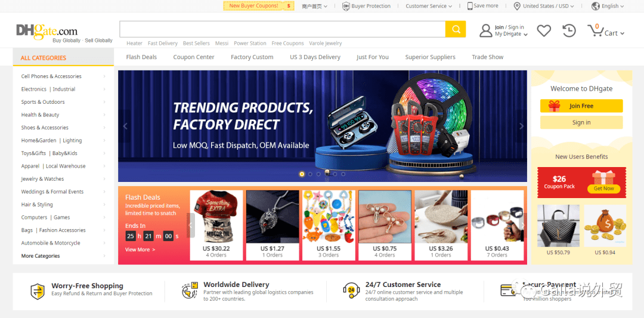Open the Flash Deals tab
The image size is (644, 318).
[x=141, y=57]
